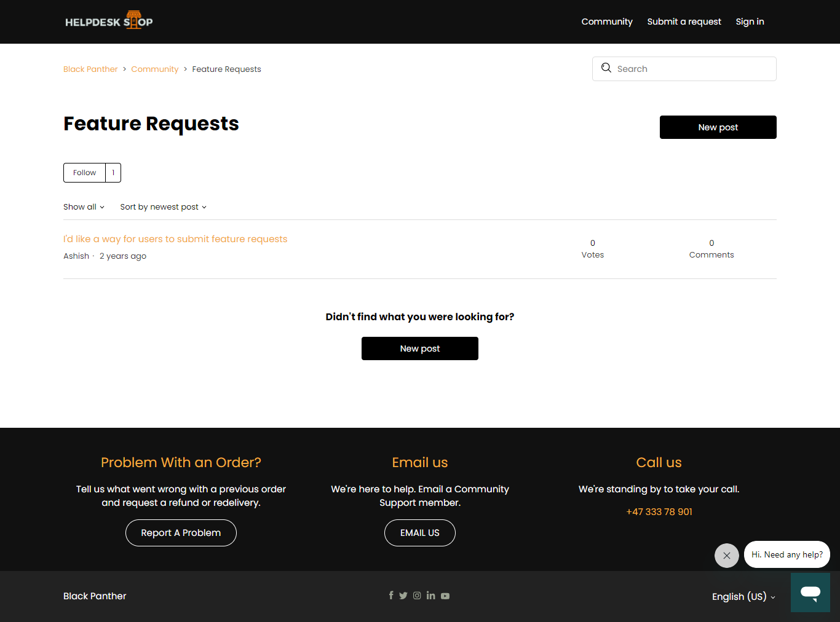Open the Sort by newest post dropdown
This screenshot has width=840, height=622.
[x=163, y=207]
